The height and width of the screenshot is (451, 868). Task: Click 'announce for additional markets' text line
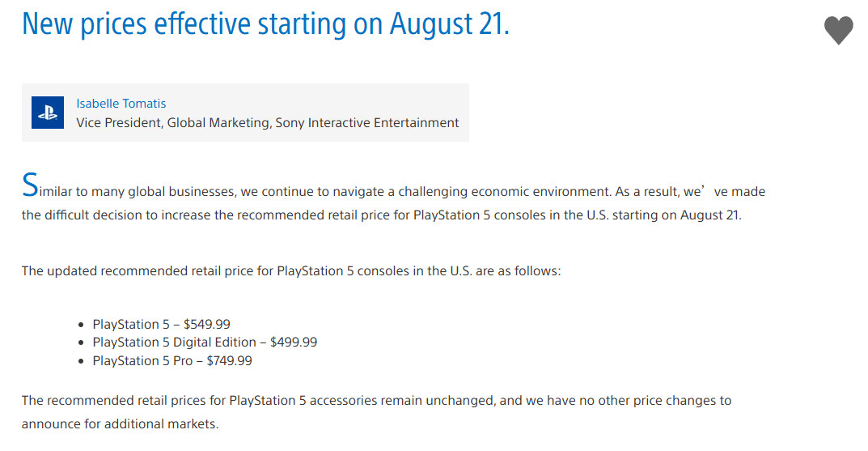click(120, 423)
